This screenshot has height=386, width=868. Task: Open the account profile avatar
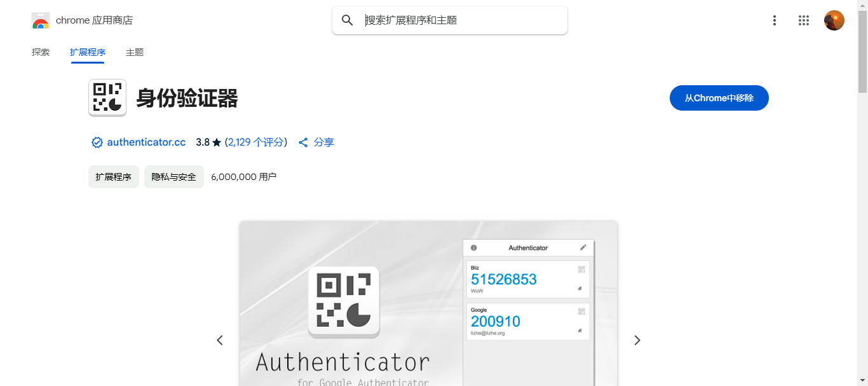click(834, 20)
